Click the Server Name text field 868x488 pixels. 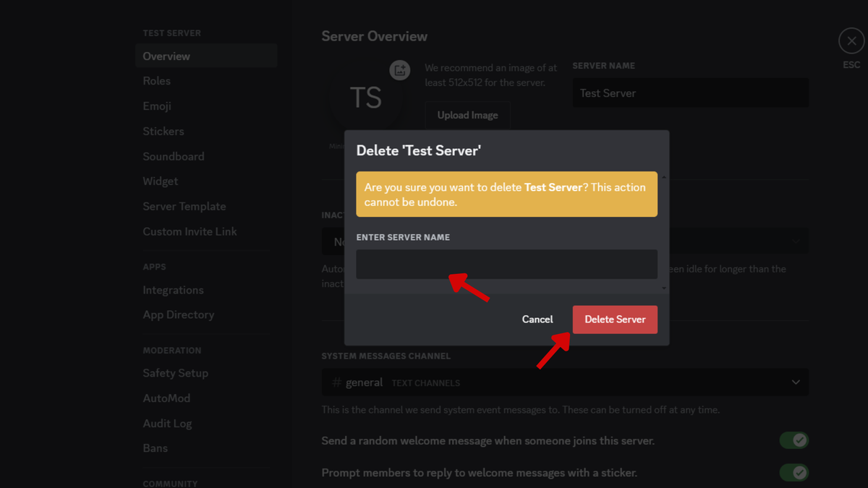pos(690,93)
